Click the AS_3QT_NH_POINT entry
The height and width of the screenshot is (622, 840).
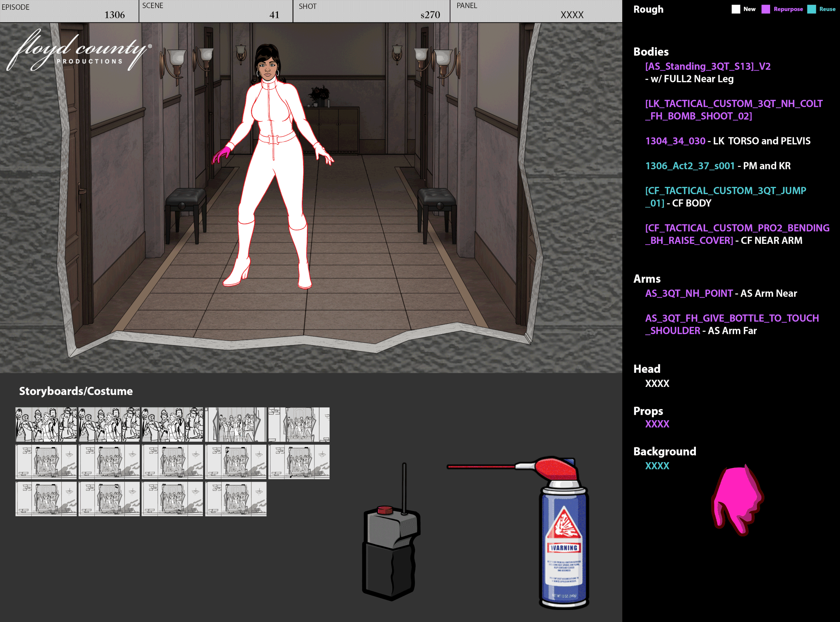pos(689,294)
